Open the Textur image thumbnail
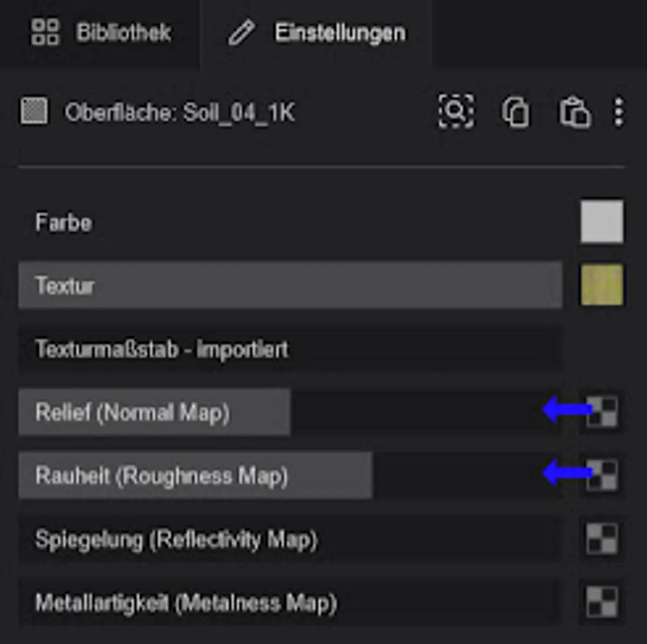The image size is (647, 644). [602, 285]
